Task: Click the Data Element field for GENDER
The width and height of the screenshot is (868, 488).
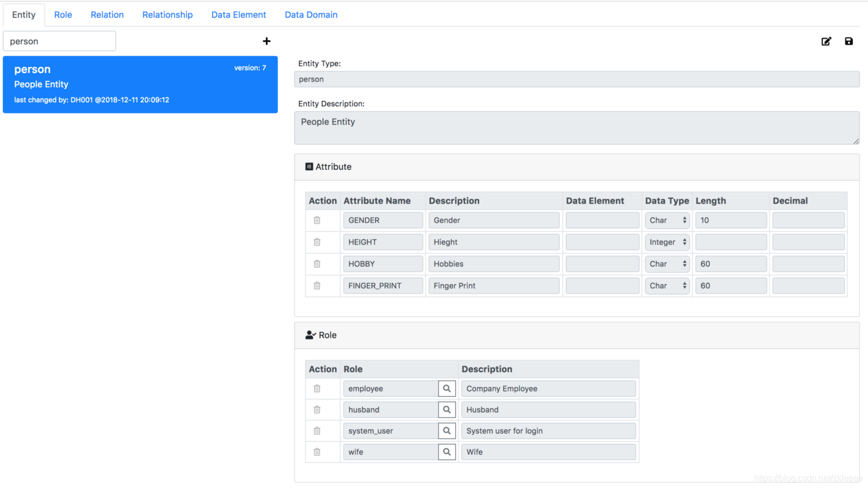Action: [x=602, y=220]
